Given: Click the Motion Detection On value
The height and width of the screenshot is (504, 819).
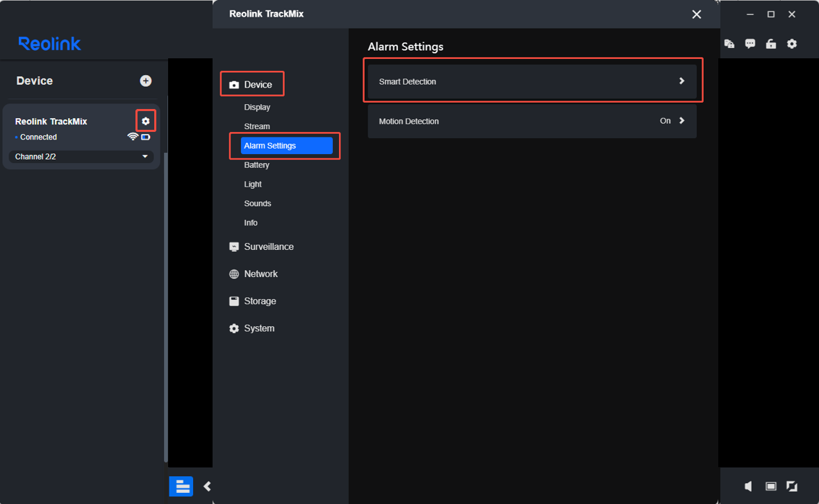Looking at the screenshot, I should (665, 121).
